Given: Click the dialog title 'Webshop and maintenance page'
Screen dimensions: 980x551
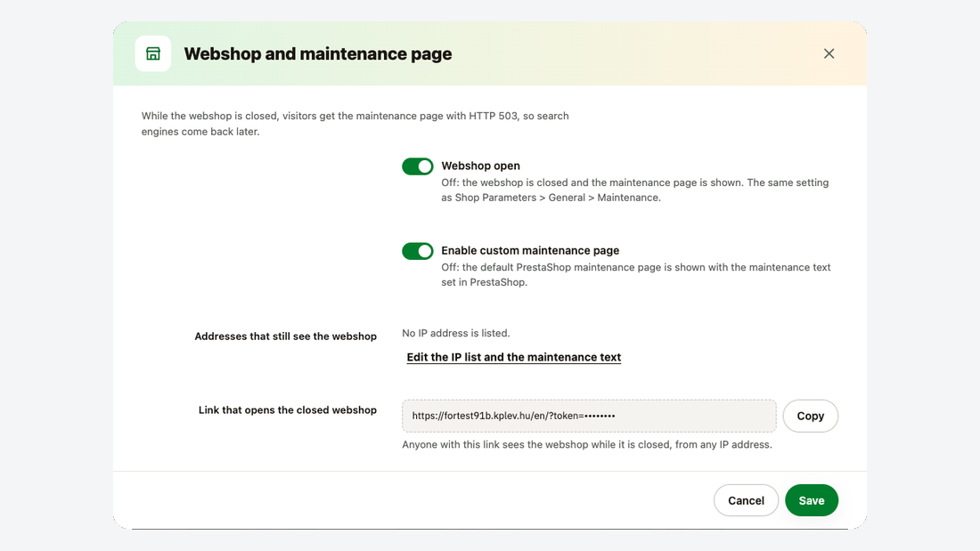Looking at the screenshot, I should pyautogui.click(x=317, y=53).
